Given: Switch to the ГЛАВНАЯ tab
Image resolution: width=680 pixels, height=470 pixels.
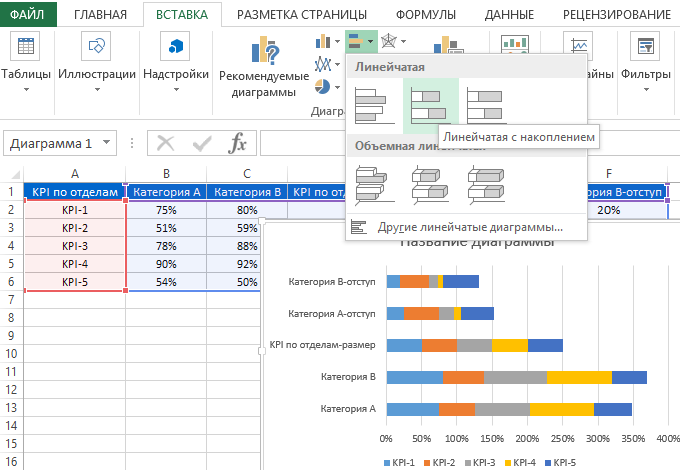Looking at the screenshot, I should tap(100, 14).
